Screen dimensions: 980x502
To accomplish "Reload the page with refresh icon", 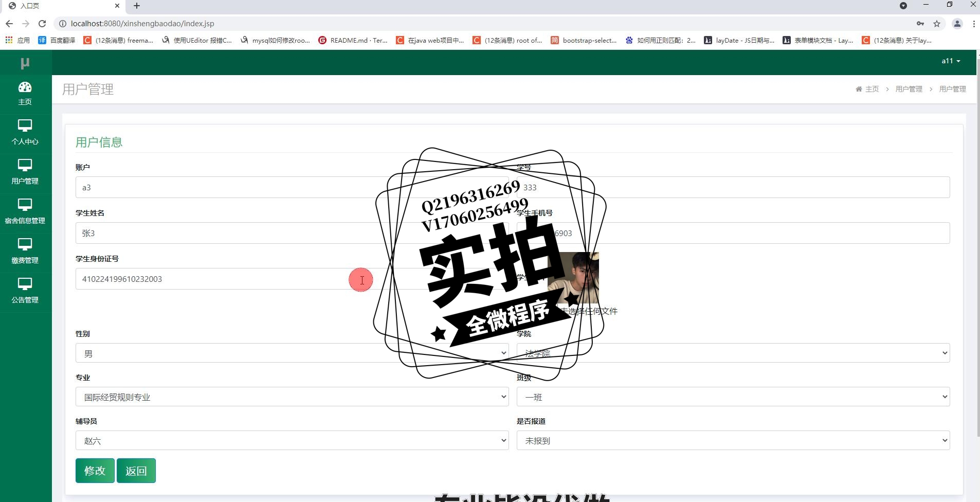I will tap(42, 24).
